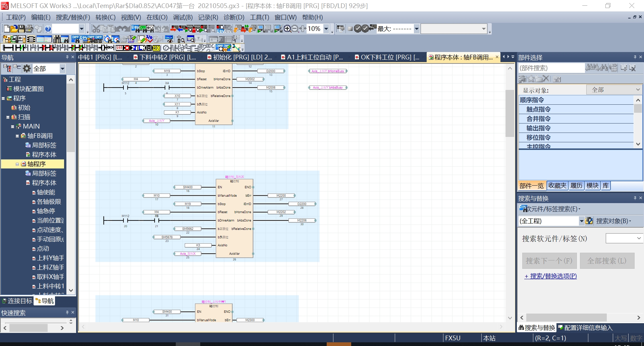Viewport: 644px width, 346px height.
Task: Open the blue Help question-mark icon
Action: tap(48, 29)
